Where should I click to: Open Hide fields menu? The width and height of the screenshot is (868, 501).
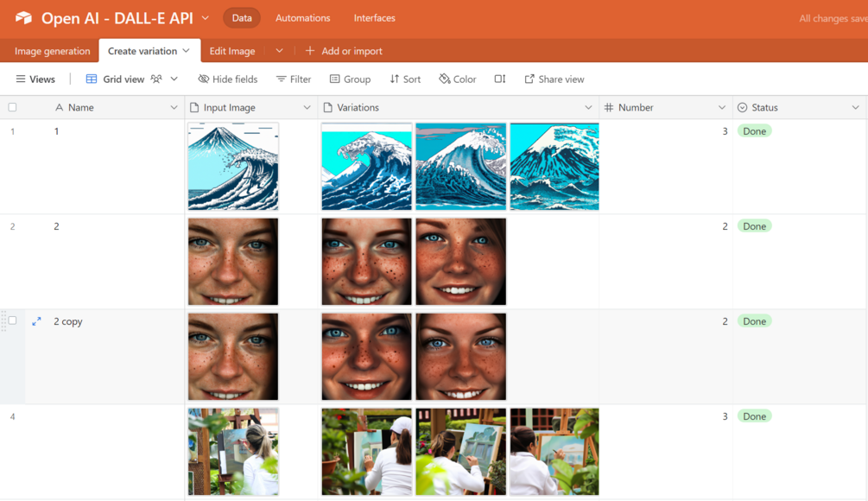[x=228, y=79]
